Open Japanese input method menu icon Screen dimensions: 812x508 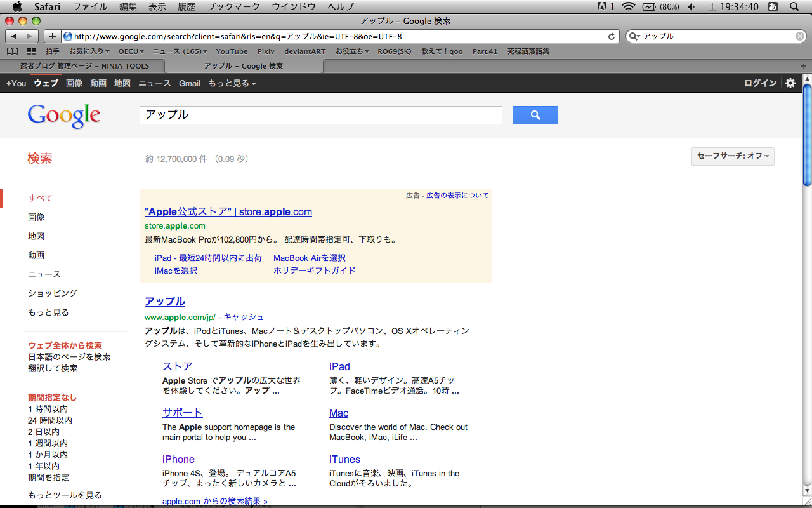pos(773,7)
